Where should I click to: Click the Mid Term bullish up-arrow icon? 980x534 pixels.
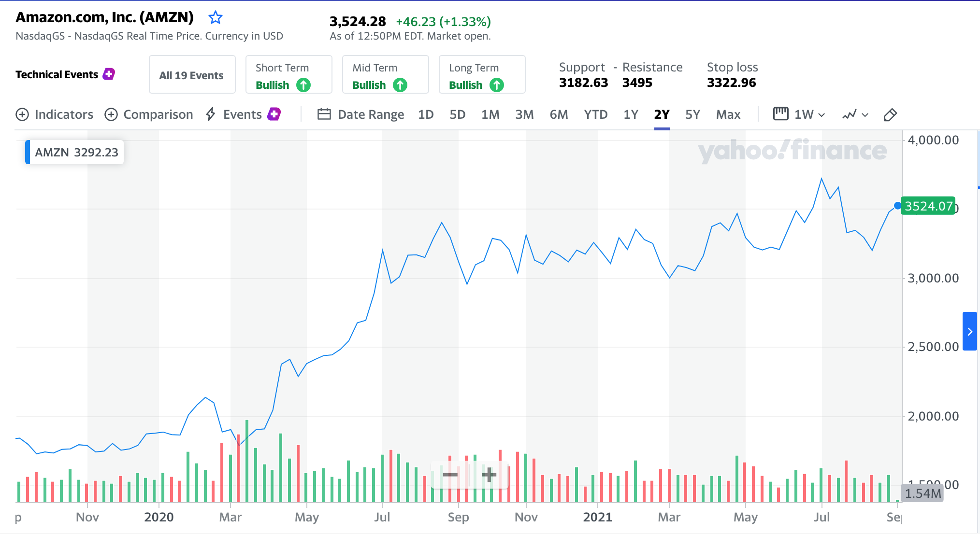click(x=400, y=85)
